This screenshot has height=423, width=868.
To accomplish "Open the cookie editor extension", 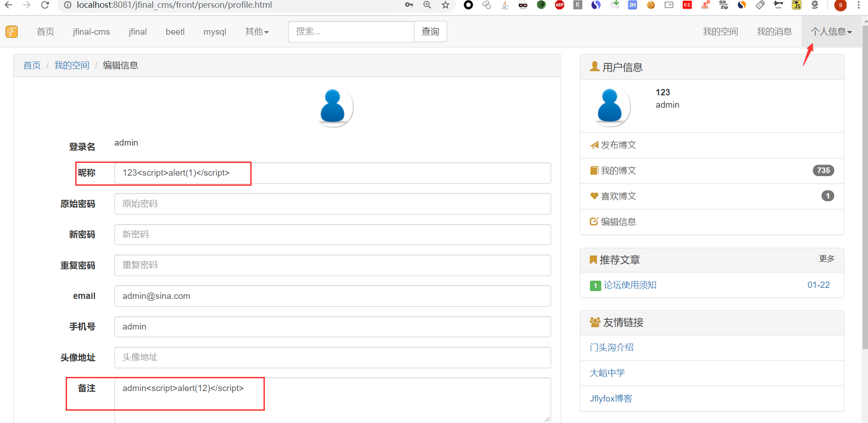I will [651, 5].
